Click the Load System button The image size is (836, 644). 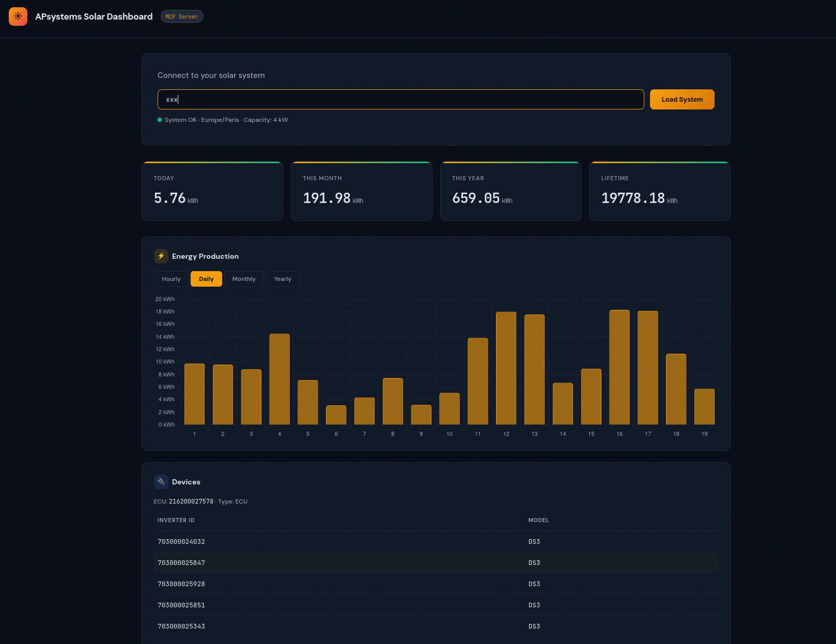[x=682, y=100]
